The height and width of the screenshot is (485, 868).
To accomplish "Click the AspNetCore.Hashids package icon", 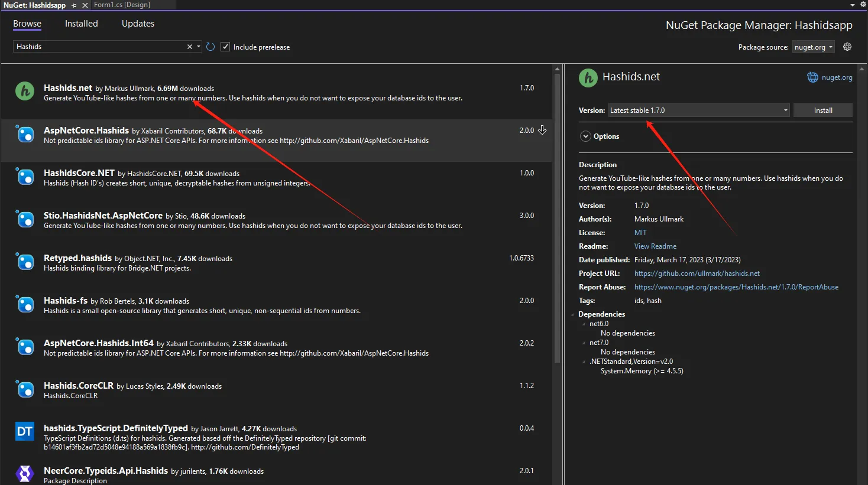I will coord(25,134).
